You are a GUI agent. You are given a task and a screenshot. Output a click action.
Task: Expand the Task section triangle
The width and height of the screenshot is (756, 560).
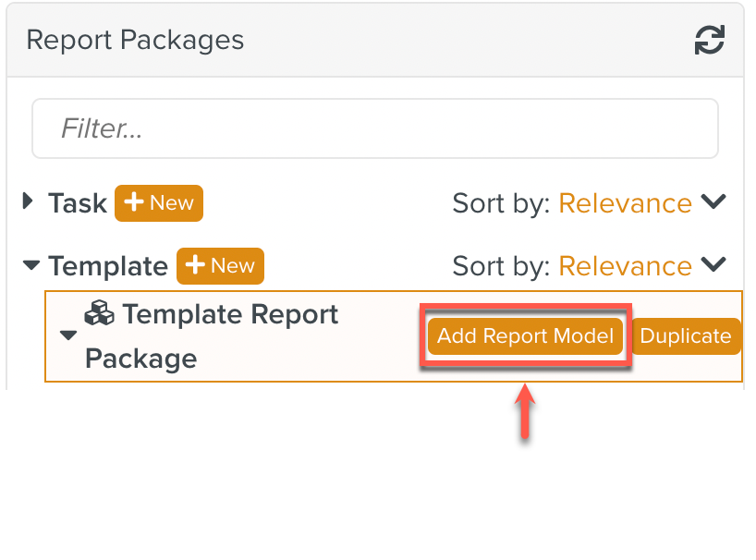pyautogui.click(x=29, y=201)
